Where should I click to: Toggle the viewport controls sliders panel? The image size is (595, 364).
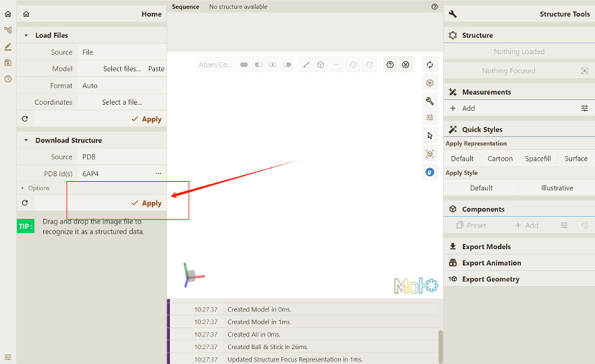click(430, 118)
